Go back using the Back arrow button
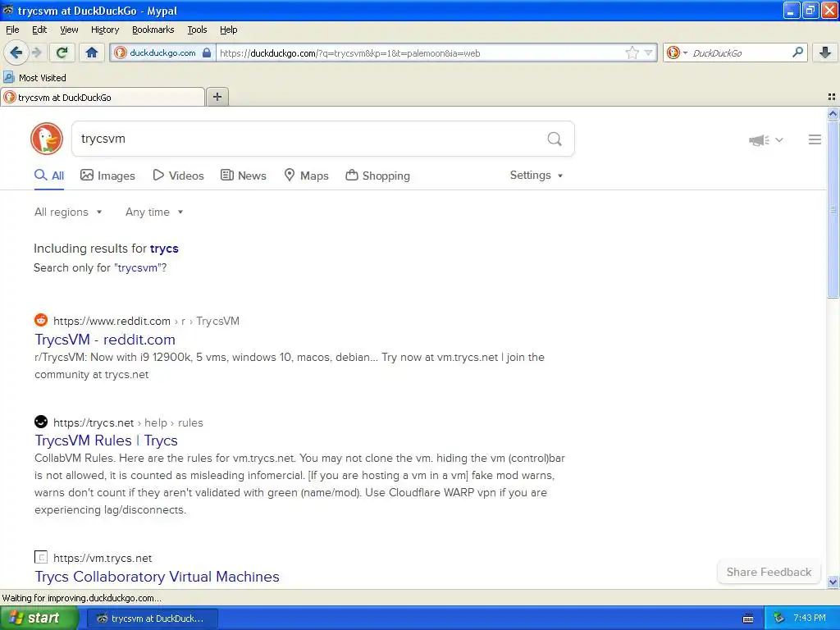The image size is (840, 630). coord(16,52)
